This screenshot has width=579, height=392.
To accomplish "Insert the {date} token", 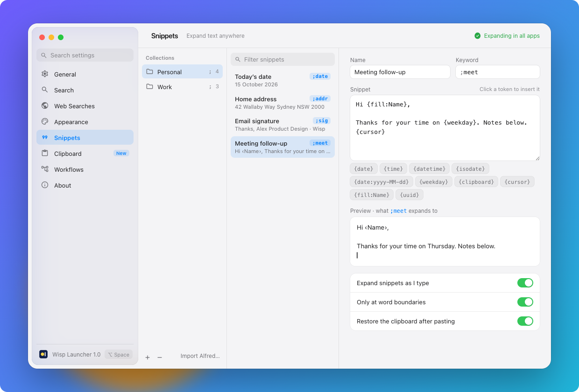I will point(364,168).
